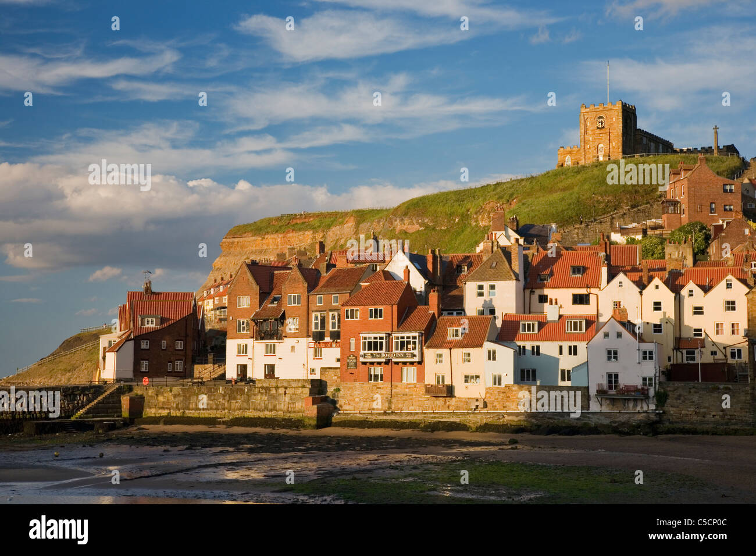Screen dimensions: 756x556
Task: Click the 'Duke of York' pub sign
Action: pos(324,344)
